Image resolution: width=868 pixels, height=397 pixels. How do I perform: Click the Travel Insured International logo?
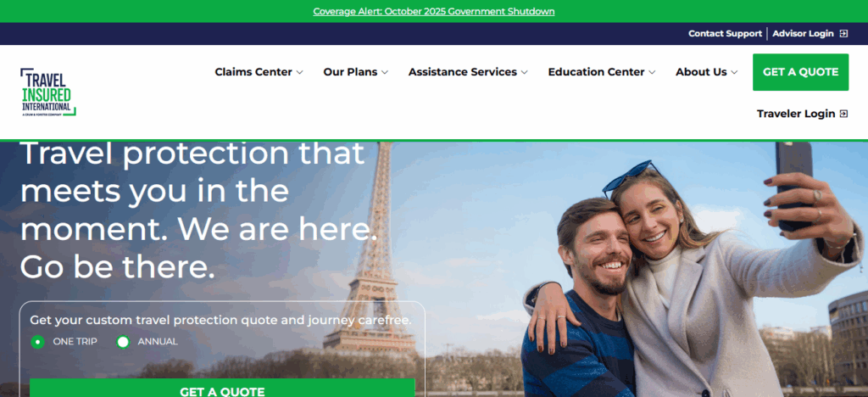click(x=47, y=92)
